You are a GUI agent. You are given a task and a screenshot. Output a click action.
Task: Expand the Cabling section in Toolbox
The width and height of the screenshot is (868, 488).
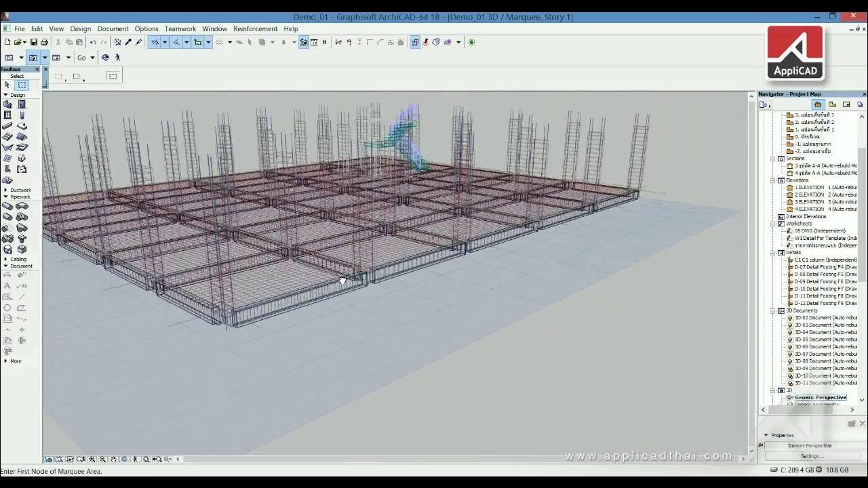pos(6,259)
